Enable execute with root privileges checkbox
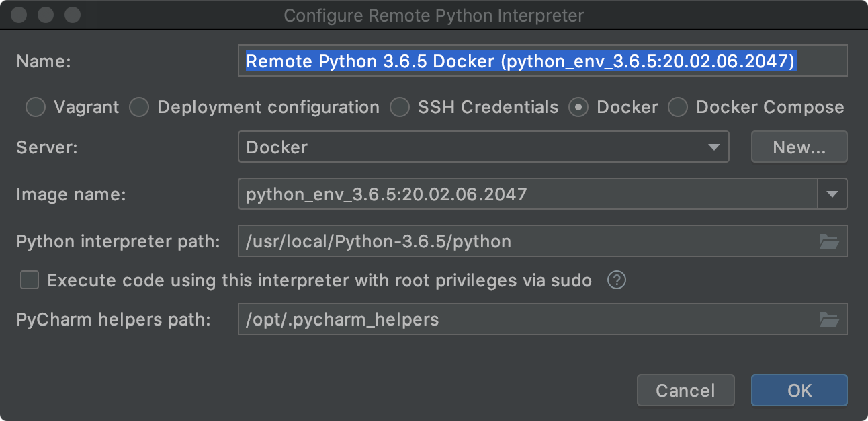Screen dimensions: 868x421 tap(30, 280)
